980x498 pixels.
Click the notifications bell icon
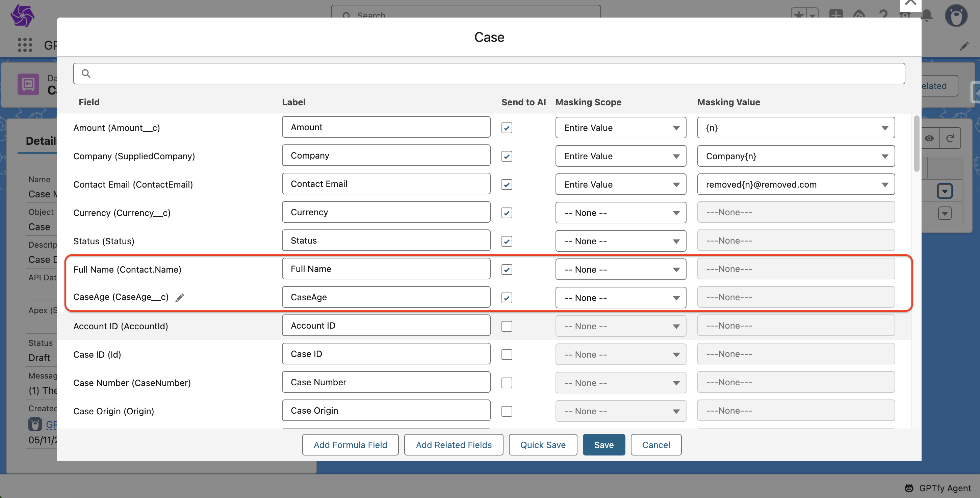click(x=927, y=16)
